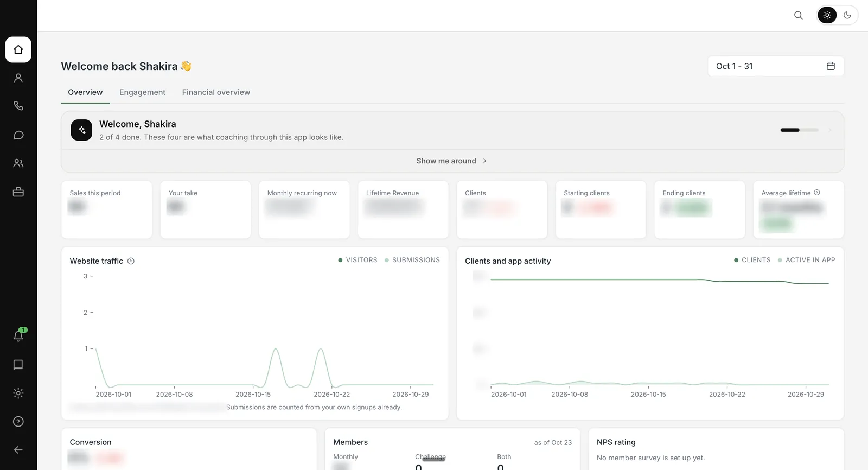Screen dimensions: 868x470
Task: Open the Home dashboard from the sidebar
Action: pyautogui.click(x=18, y=50)
